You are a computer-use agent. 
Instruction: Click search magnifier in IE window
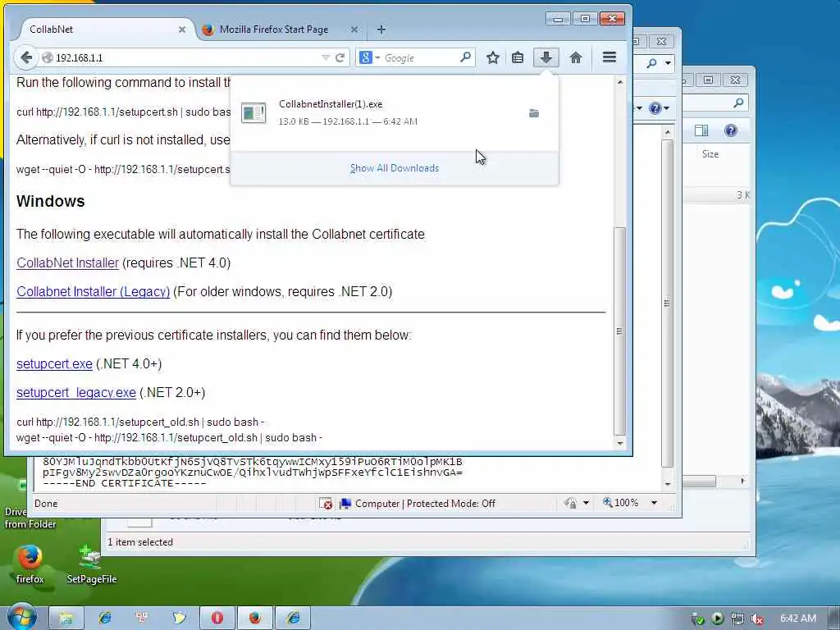(x=651, y=63)
